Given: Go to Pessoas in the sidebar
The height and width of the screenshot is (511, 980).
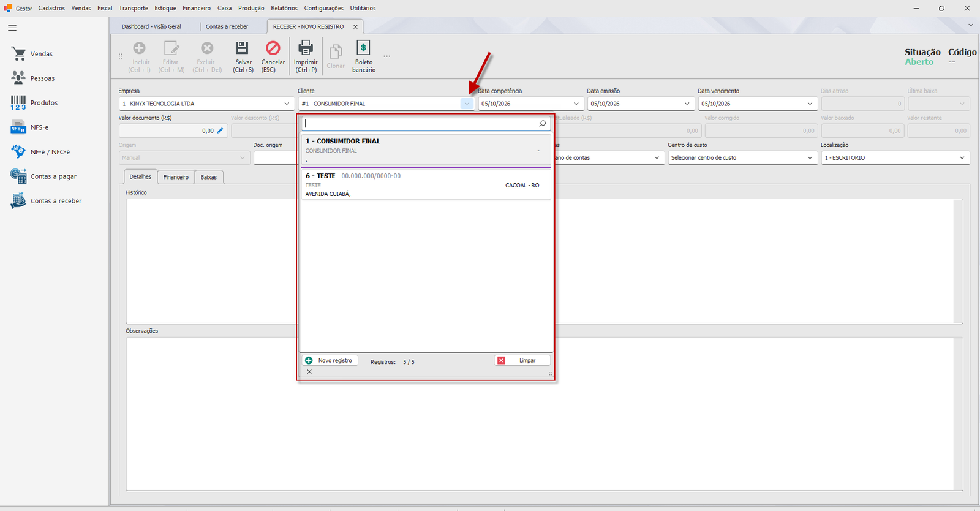Looking at the screenshot, I should click(x=42, y=78).
